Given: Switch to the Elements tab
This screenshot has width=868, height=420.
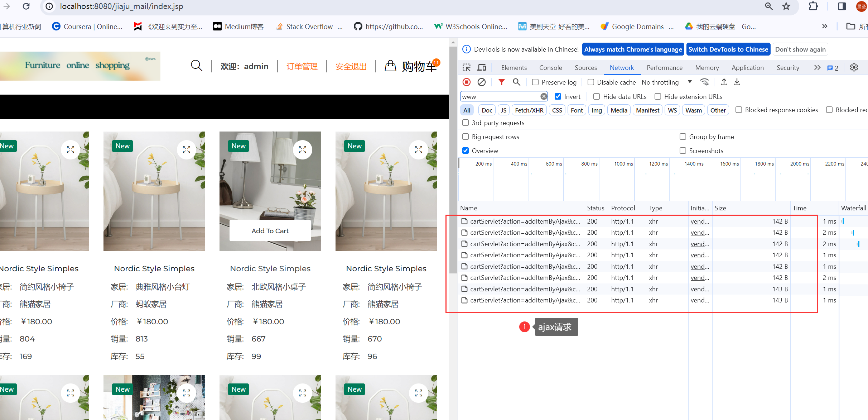Looking at the screenshot, I should pyautogui.click(x=514, y=67).
